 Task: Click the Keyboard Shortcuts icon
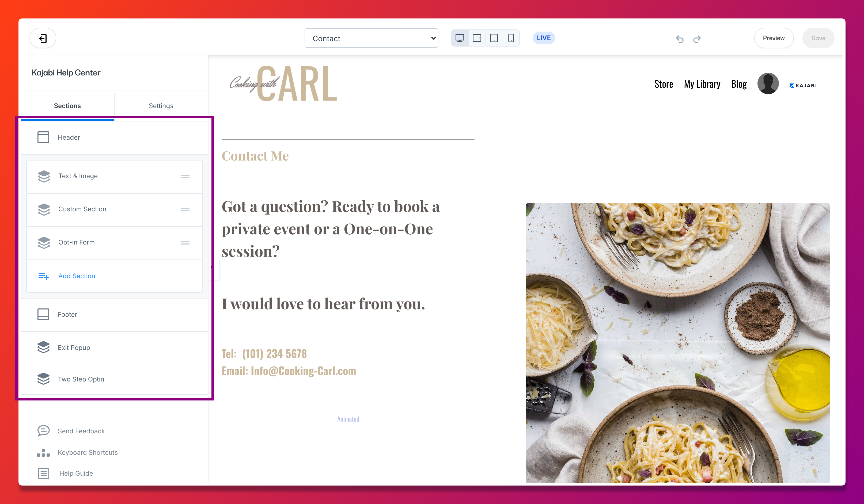(x=43, y=453)
